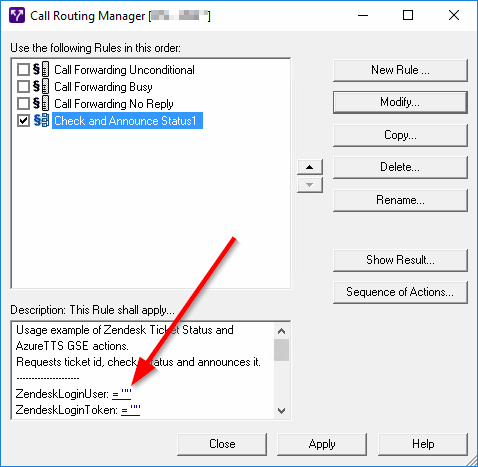This screenshot has width=478, height=467.
Task: Enable the Call Forwarding Unconditional checkbox
Action: tap(23, 70)
